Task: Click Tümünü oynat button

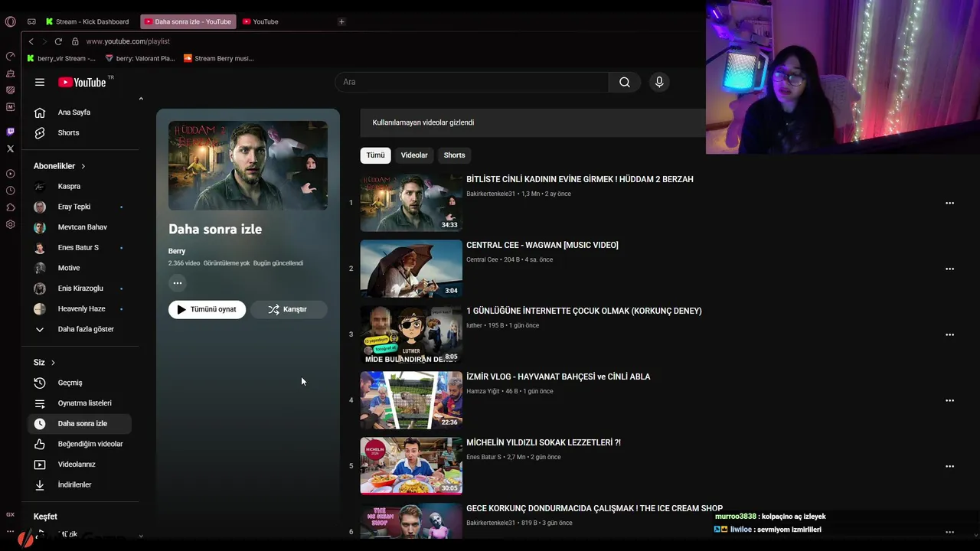Action: [x=207, y=309]
